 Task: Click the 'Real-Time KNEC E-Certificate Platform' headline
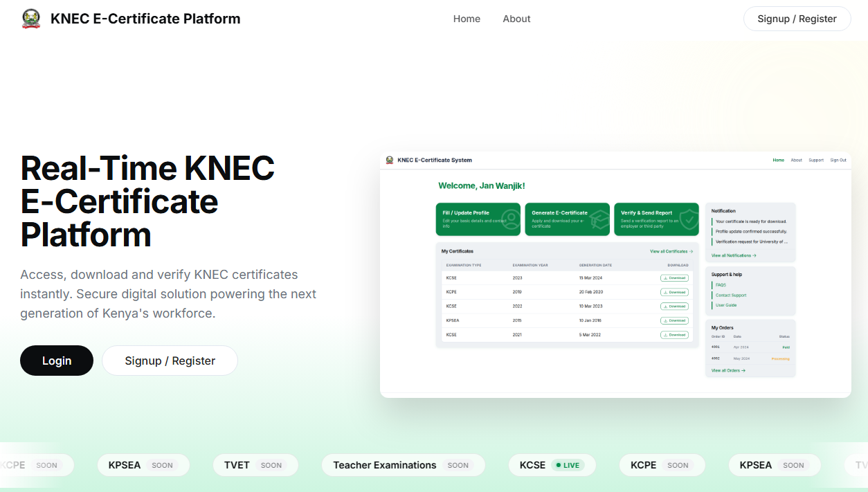(147, 201)
